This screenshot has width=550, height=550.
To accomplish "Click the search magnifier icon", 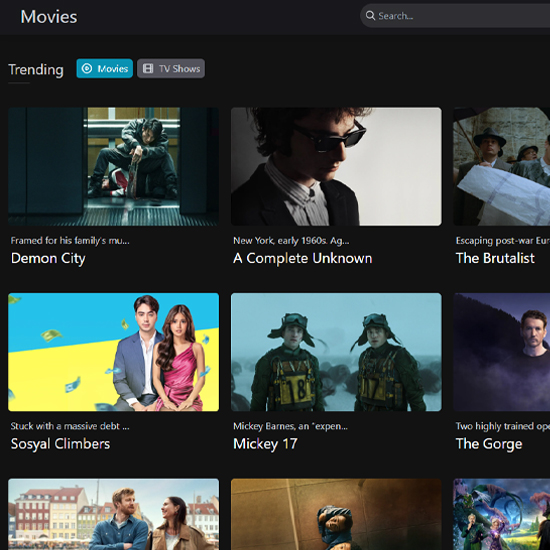I will click(370, 16).
